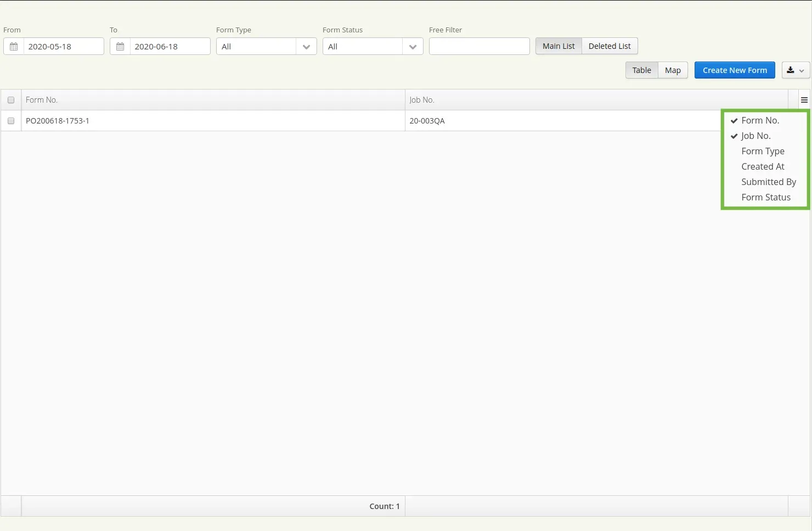This screenshot has width=812, height=531.
Task: Show the Submitted By column
Action: click(769, 182)
